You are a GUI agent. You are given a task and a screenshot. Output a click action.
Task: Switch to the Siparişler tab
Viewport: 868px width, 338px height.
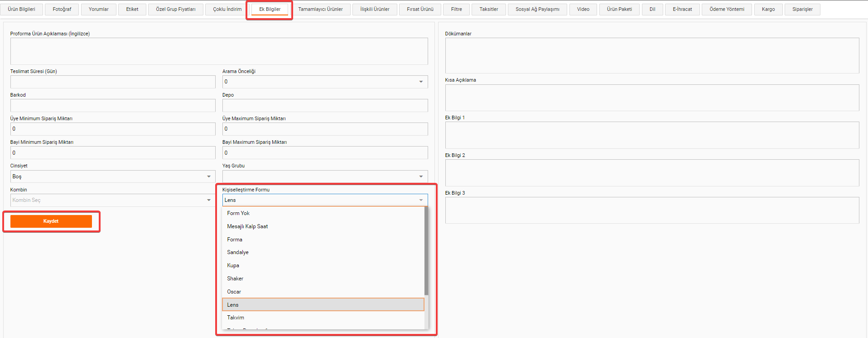coord(802,9)
